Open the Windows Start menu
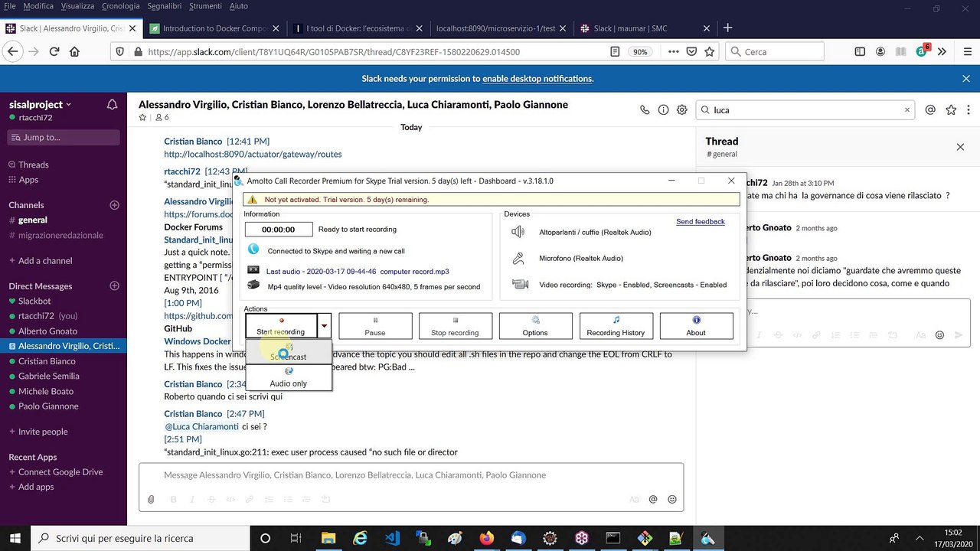 [14, 538]
